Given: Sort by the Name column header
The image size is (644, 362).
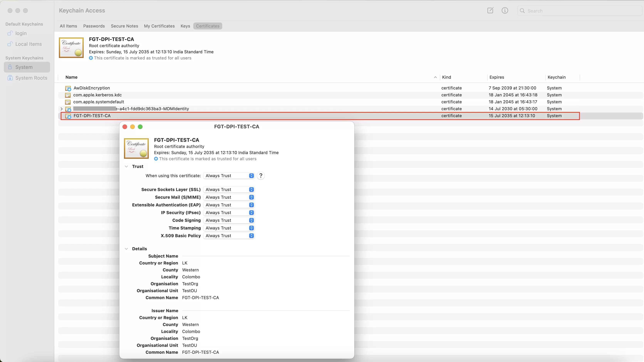Looking at the screenshot, I should pyautogui.click(x=71, y=77).
